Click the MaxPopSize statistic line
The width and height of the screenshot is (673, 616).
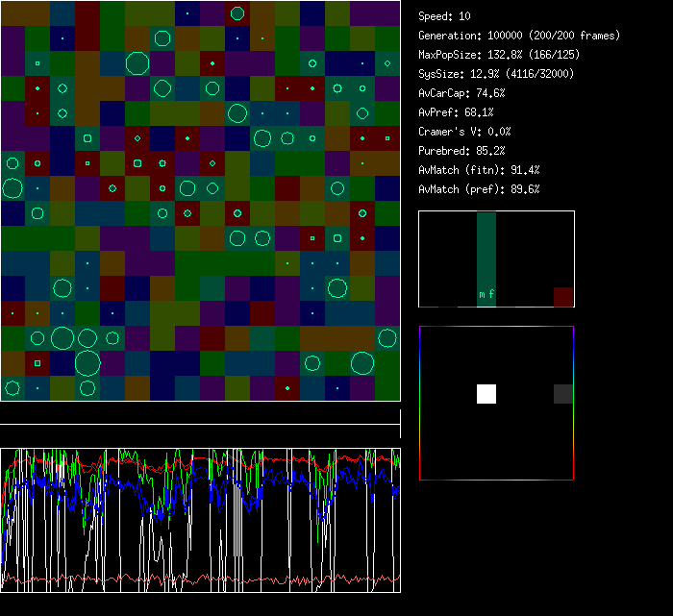click(501, 55)
